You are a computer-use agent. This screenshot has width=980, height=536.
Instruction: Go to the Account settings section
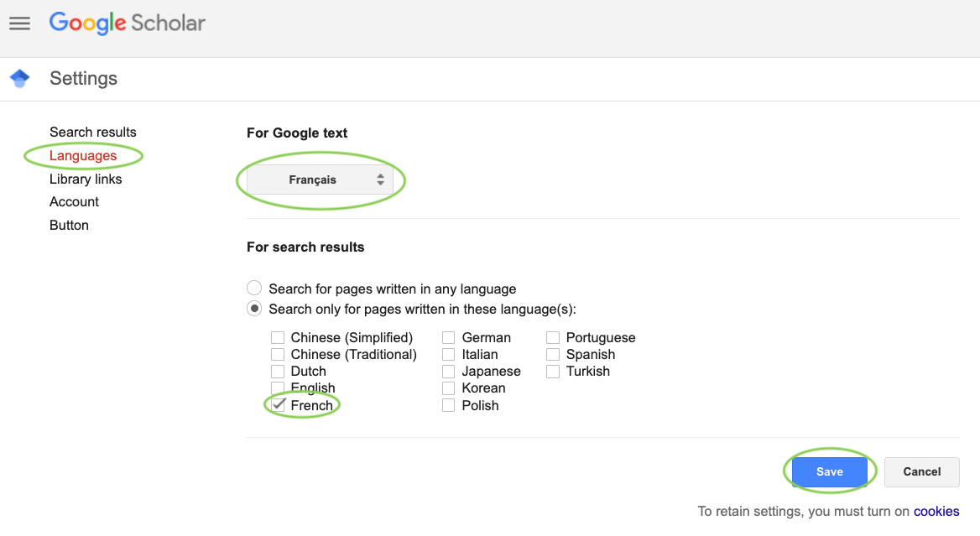(x=74, y=202)
